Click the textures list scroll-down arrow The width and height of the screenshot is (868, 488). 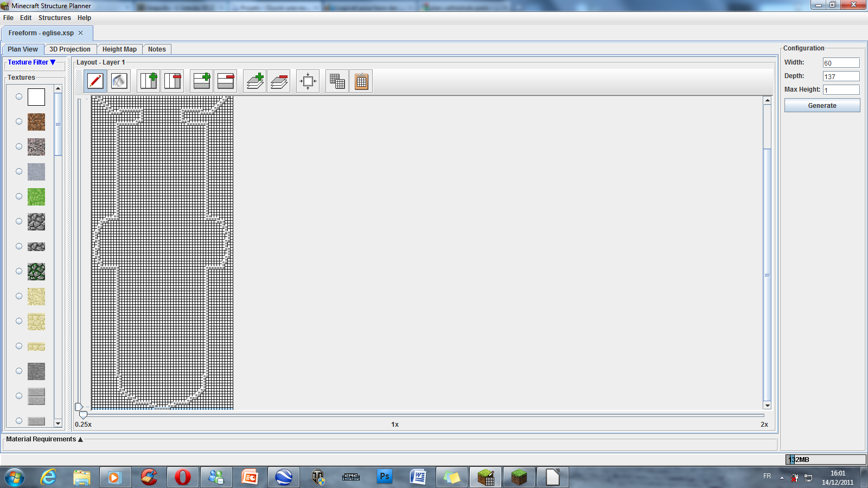(x=58, y=423)
